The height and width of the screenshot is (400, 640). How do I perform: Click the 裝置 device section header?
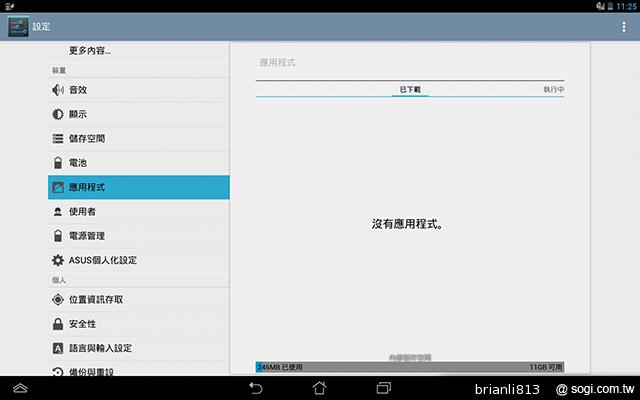coord(59,71)
